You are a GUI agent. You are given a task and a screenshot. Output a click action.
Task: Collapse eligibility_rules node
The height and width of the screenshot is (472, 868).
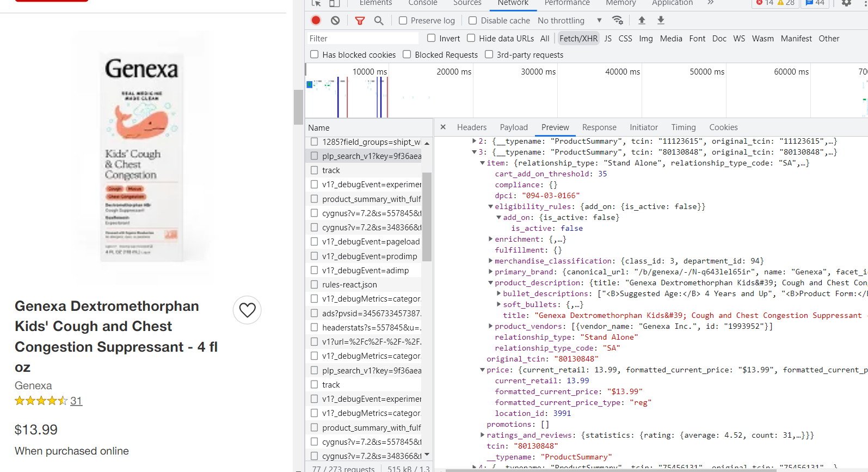click(x=490, y=206)
